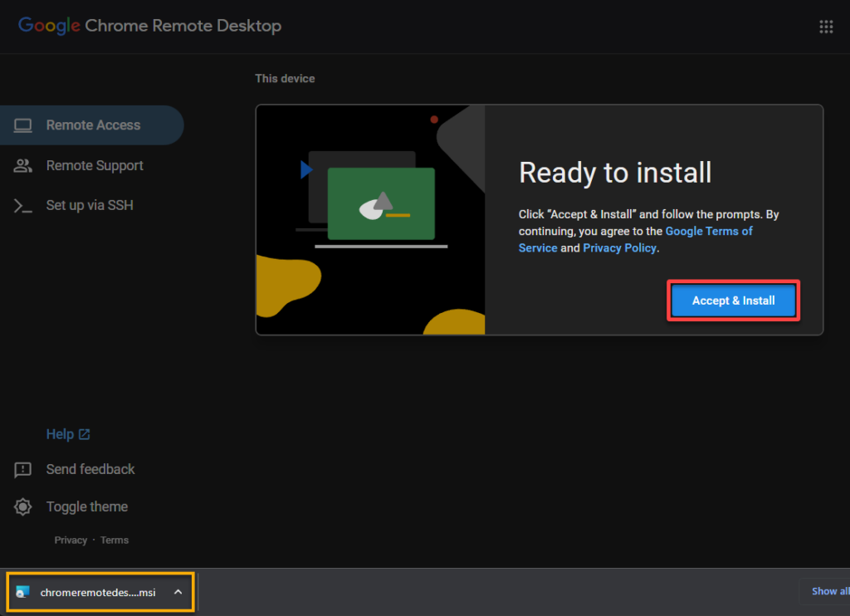Click the Send feedback icon
The width and height of the screenshot is (850, 616).
[22, 469]
